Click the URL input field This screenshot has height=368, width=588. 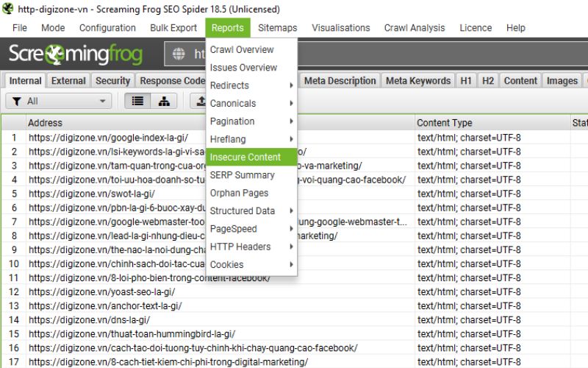pos(375,54)
